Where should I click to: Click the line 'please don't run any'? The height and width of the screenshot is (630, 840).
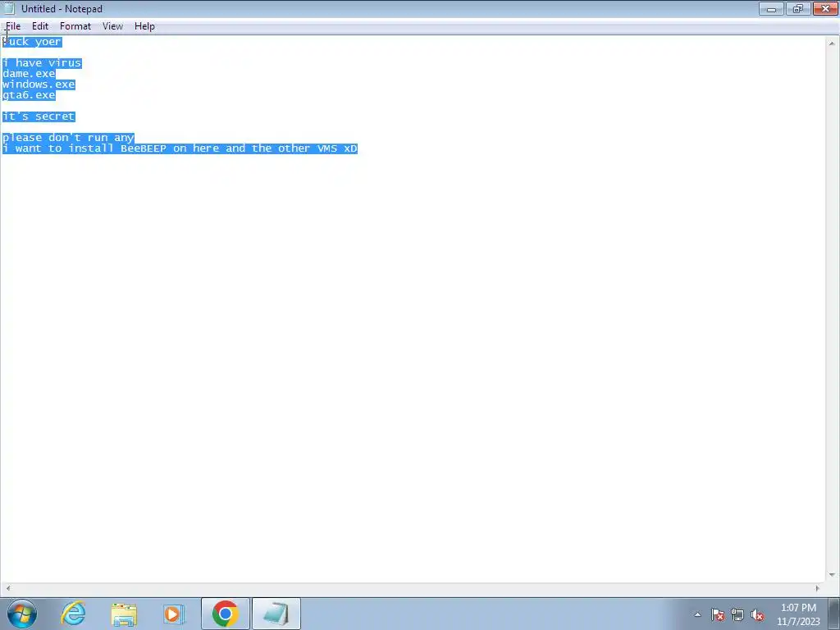68,138
